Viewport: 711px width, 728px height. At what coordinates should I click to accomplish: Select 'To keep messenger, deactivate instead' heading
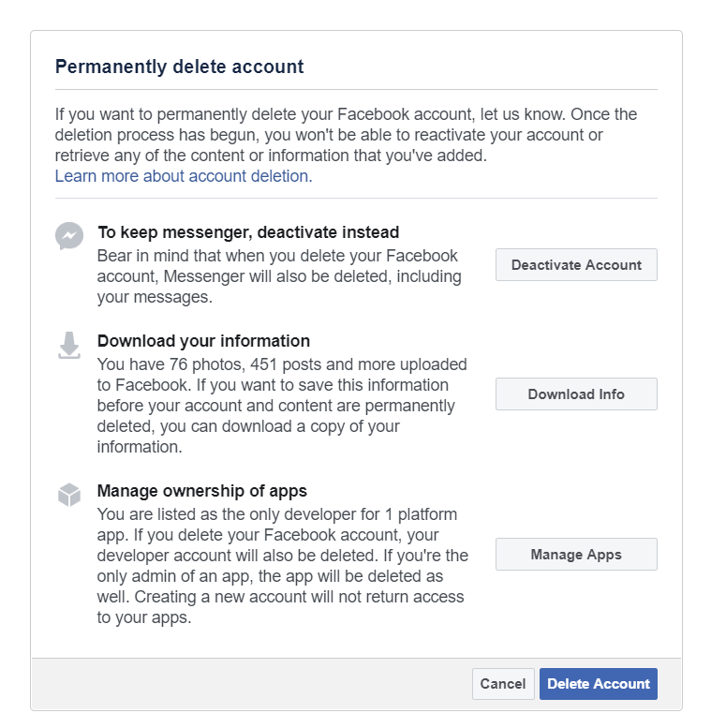[x=248, y=232]
